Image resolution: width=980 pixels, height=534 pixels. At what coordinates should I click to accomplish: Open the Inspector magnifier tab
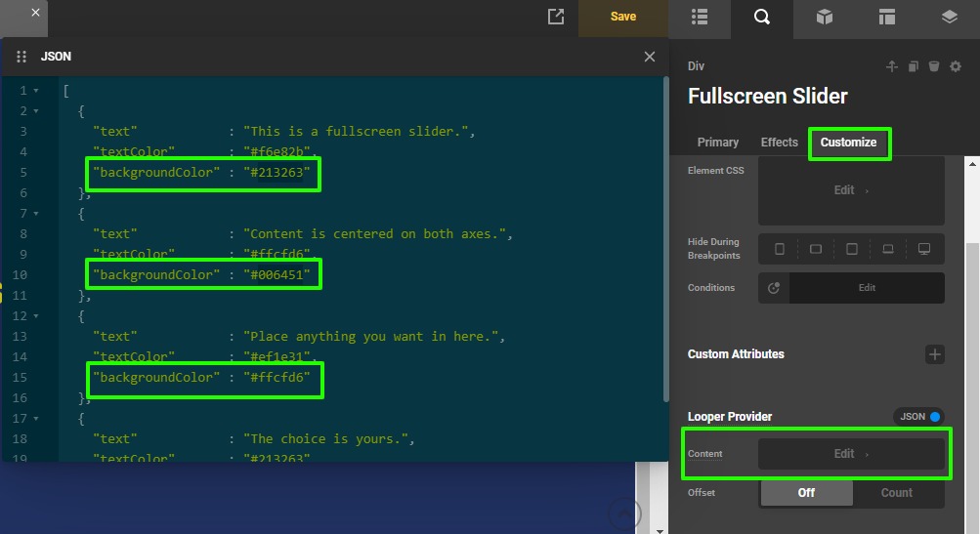pos(761,17)
